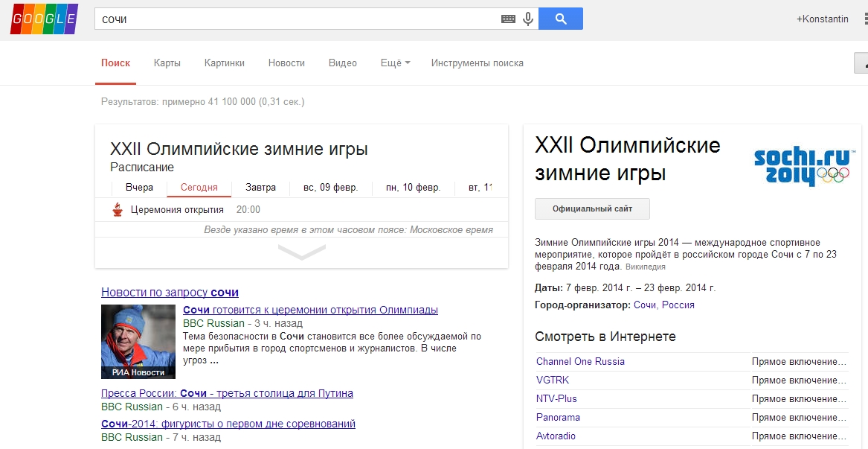Image resolution: width=868 pixels, height=449 pixels.
Task: Open the RIA Novosti news thumbnail
Action: pos(138,341)
